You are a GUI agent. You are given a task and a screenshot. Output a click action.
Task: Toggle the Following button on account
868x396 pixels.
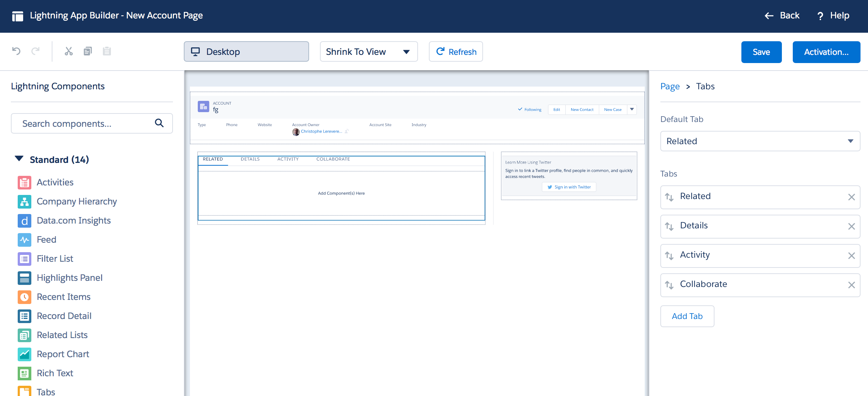(x=530, y=109)
